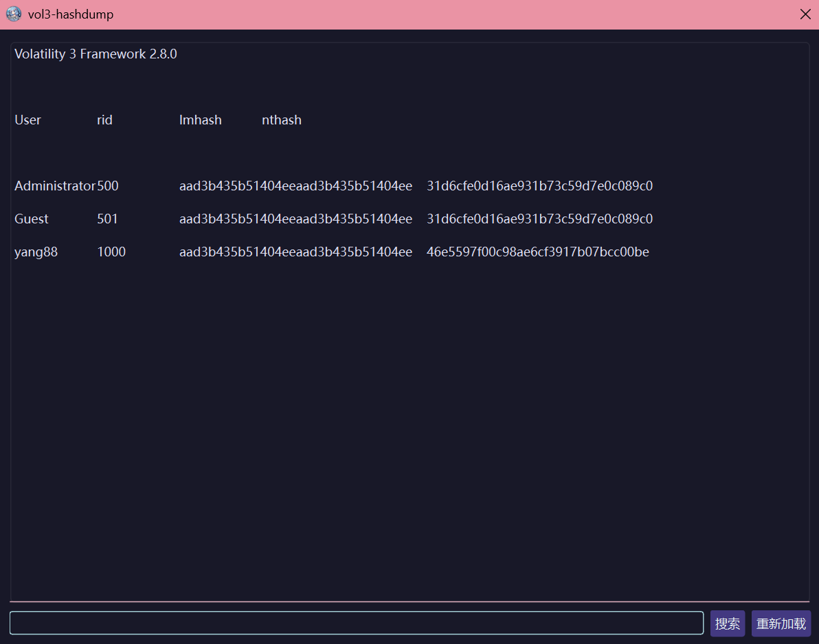The width and height of the screenshot is (819, 644).
Task: Click the vol3-hashdump window title
Action: click(x=71, y=14)
